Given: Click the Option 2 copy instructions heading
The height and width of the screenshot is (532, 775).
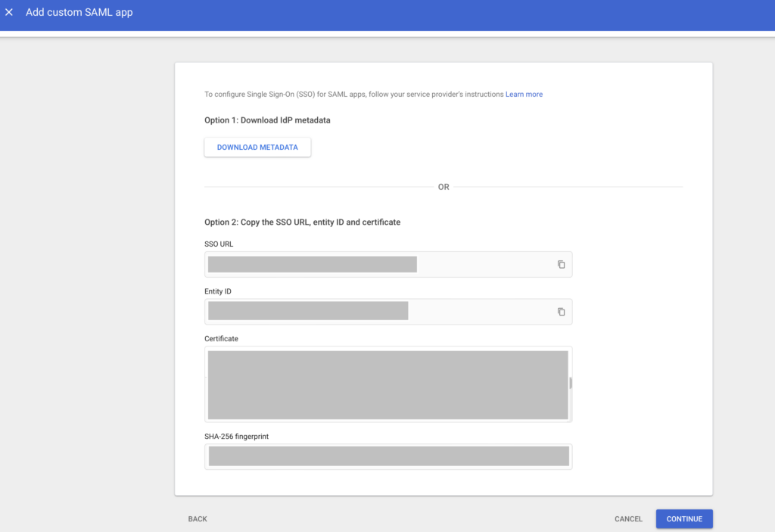Looking at the screenshot, I should (x=302, y=222).
